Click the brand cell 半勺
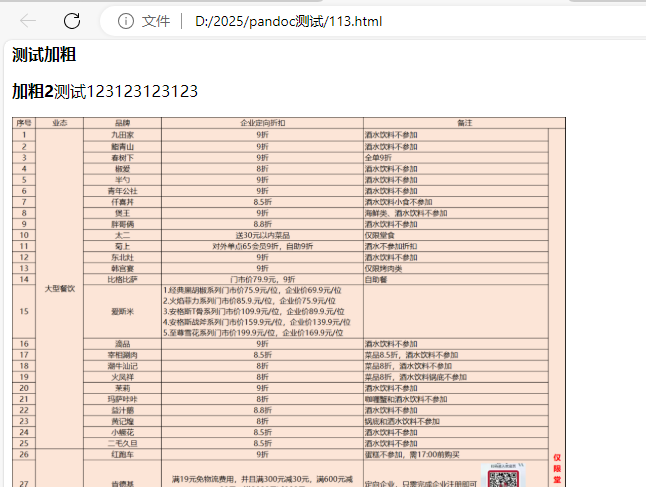Viewport: 646px width, 487px height. (122, 180)
